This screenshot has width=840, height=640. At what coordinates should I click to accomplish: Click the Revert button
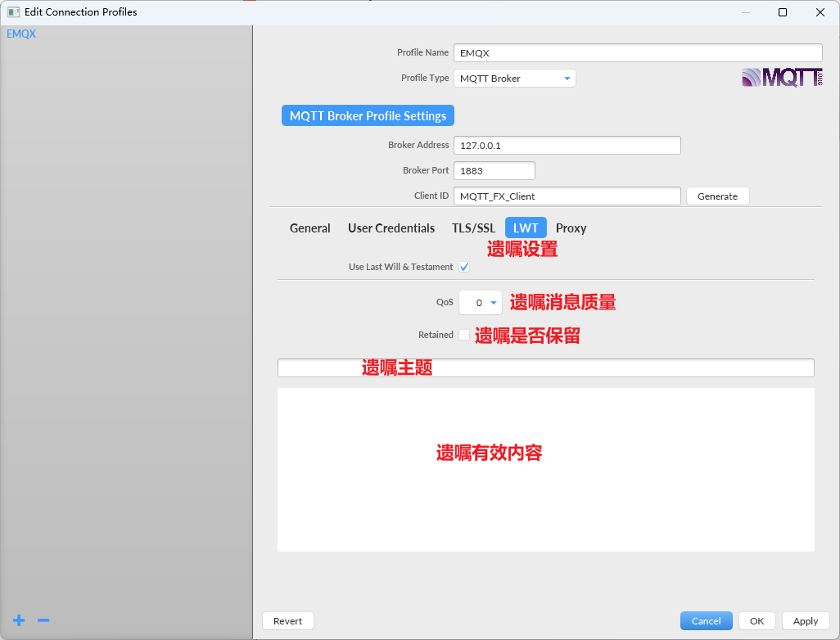tap(287, 620)
